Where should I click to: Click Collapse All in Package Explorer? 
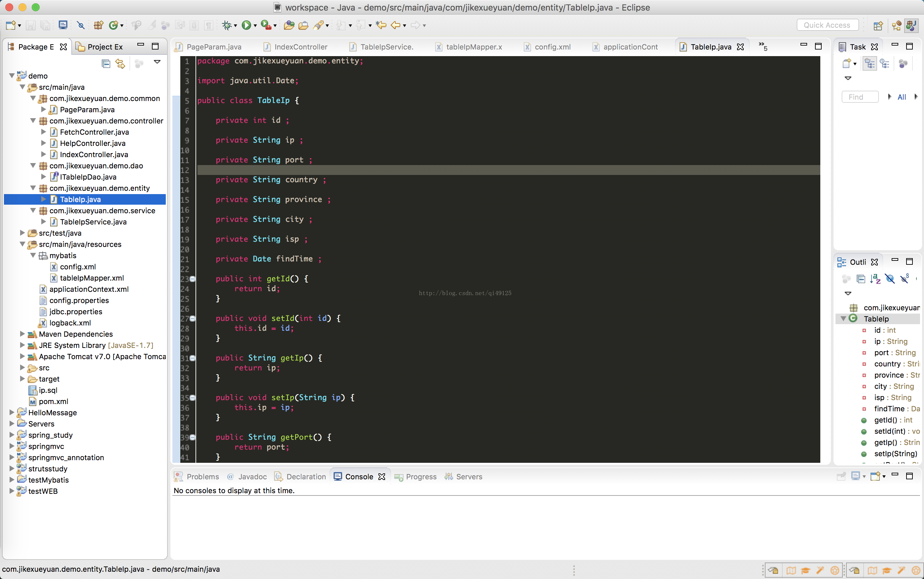pyautogui.click(x=106, y=63)
